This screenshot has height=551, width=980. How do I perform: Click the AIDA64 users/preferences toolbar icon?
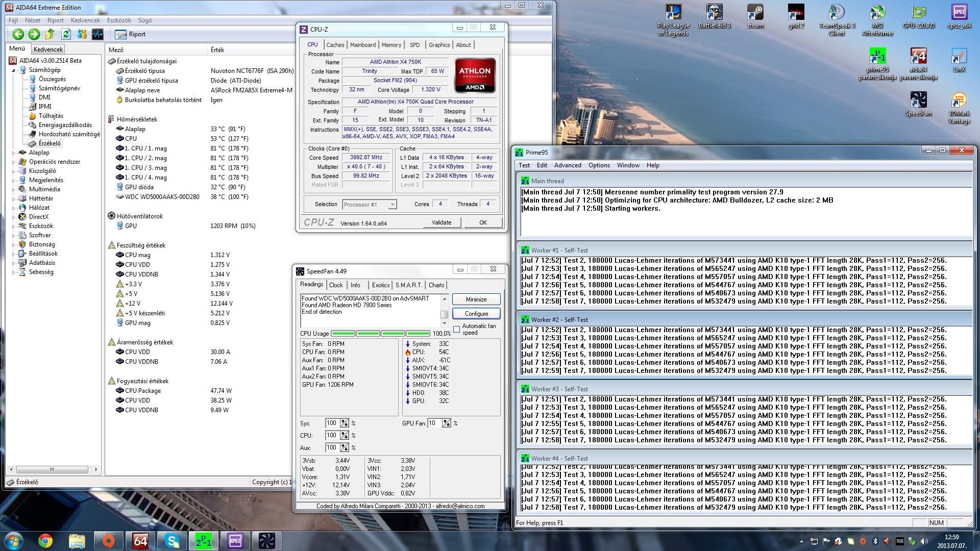[82, 34]
